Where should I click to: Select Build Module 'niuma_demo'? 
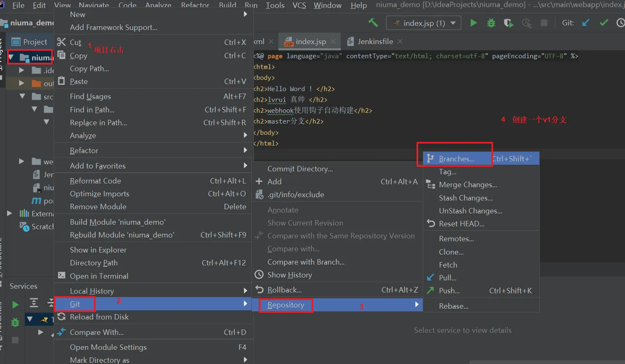tap(154, 222)
